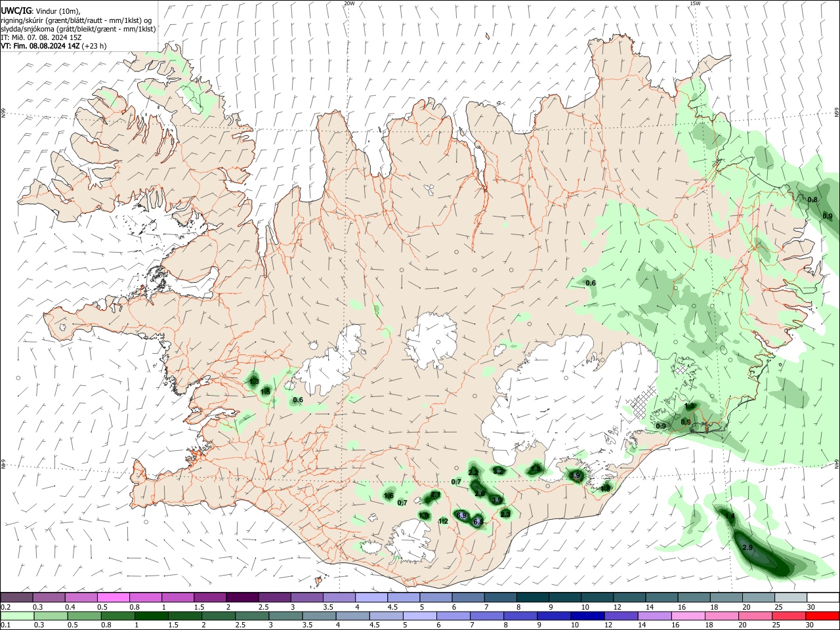
Task: Click the 'slydda/snjókoma' legend description line
Action: 78,29
